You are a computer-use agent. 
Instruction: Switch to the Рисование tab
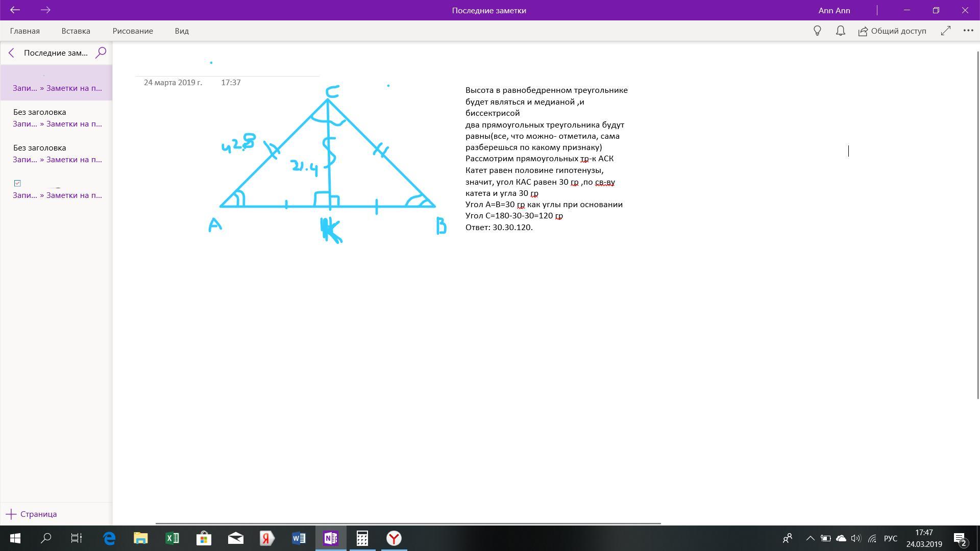(133, 31)
